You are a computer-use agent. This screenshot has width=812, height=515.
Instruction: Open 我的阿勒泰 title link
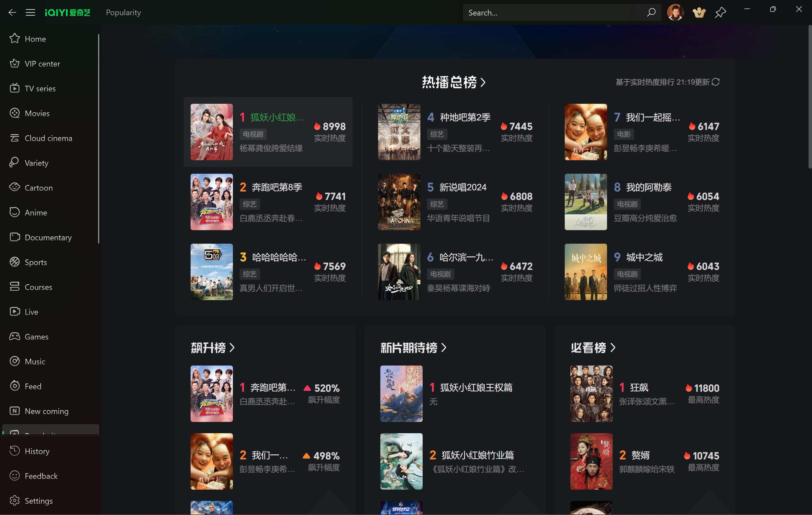(x=648, y=187)
